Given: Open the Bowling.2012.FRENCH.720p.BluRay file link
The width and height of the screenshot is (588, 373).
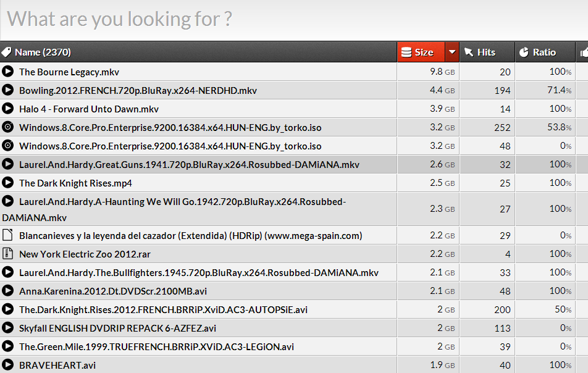Looking at the screenshot, I should (138, 91).
